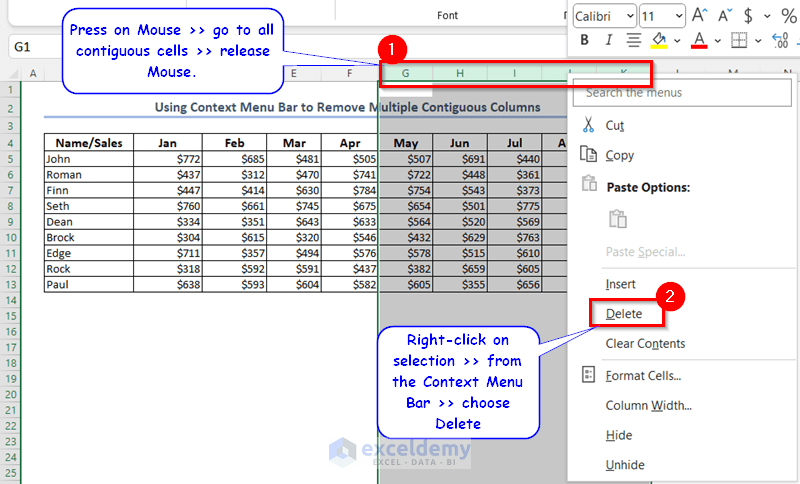Select row header 4
This screenshot has width=800, height=484.
[x=10, y=143]
